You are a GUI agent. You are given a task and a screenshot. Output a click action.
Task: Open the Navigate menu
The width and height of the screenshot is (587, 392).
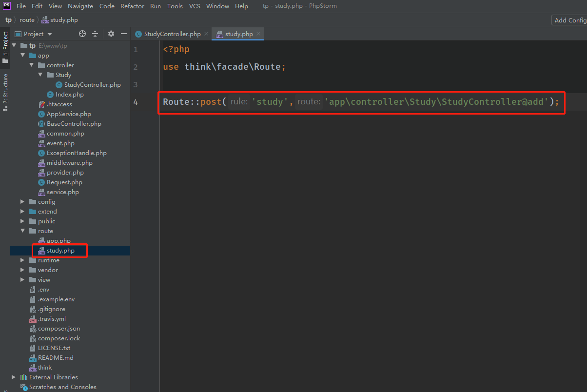tap(80, 6)
